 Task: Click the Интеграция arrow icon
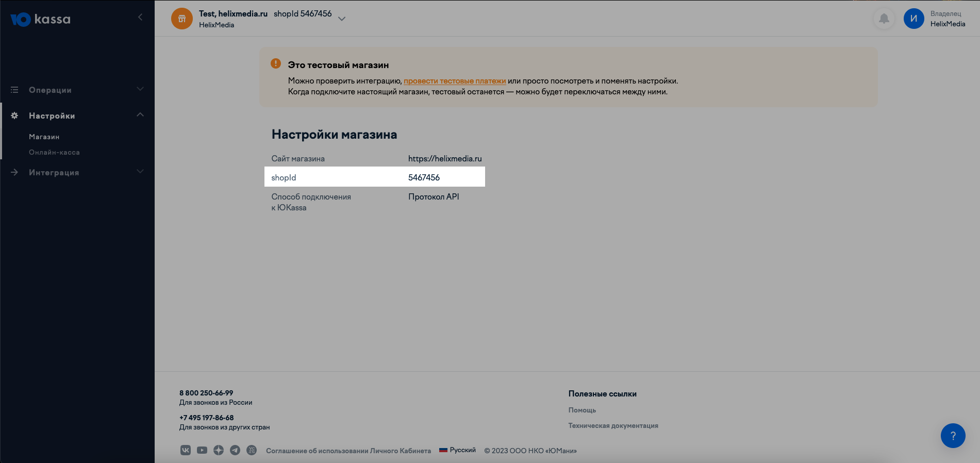[x=14, y=172]
